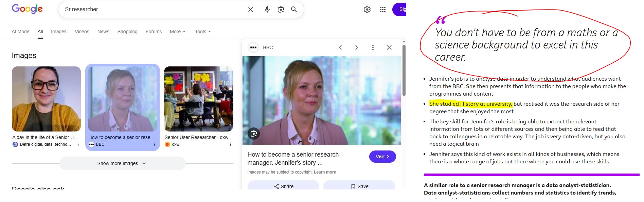Open the News tab
644x202 pixels.
pyautogui.click(x=103, y=32)
